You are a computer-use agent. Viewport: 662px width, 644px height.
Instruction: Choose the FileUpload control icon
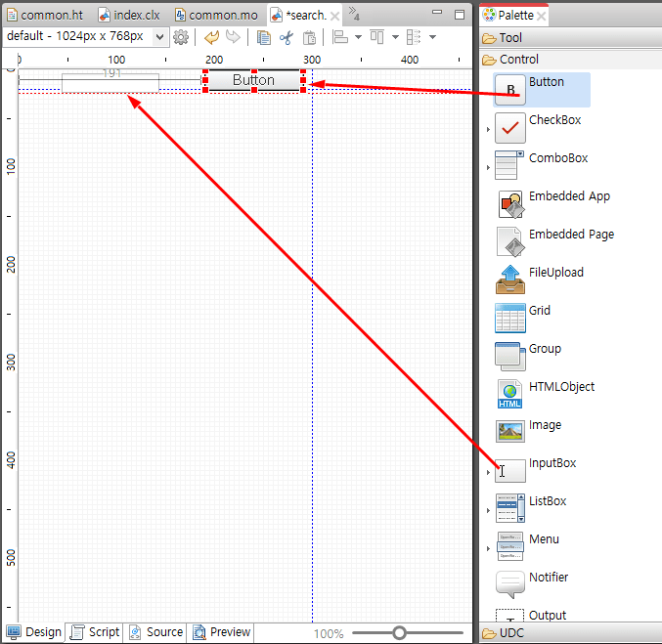510,280
